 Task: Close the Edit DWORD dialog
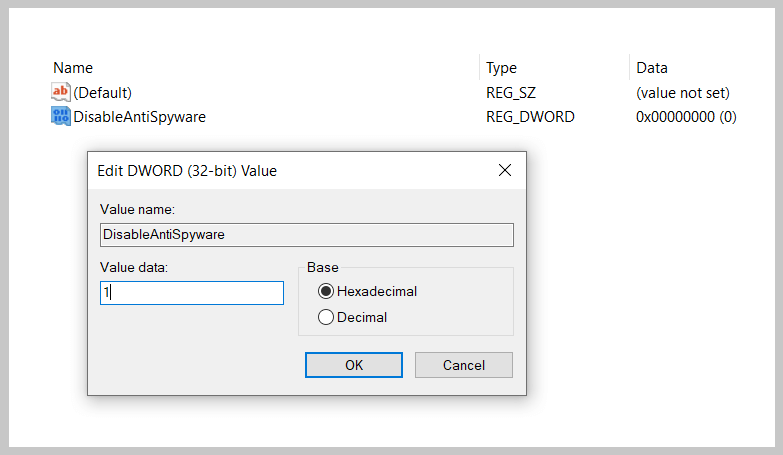pos(505,170)
